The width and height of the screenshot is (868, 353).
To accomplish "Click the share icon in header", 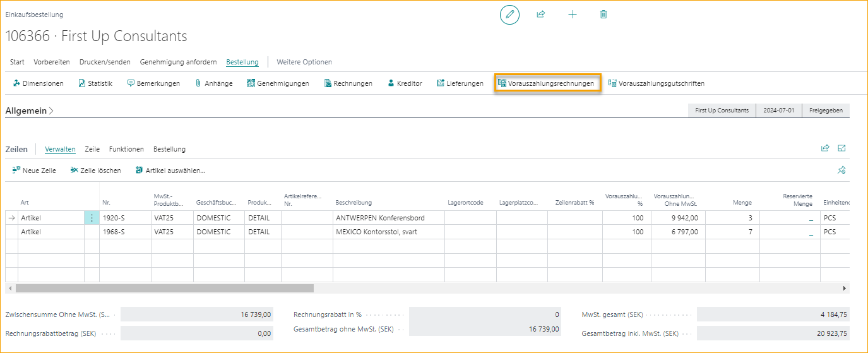I will [x=541, y=15].
